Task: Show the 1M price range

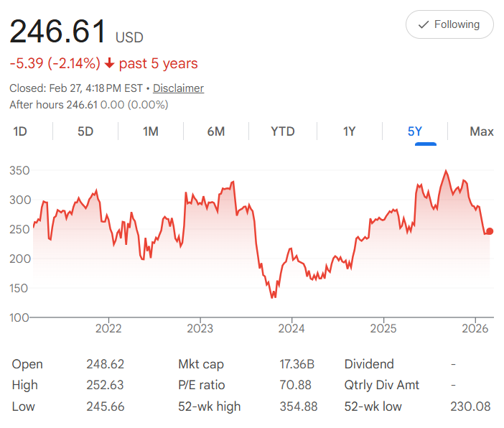Action: (x=151, y=131)
